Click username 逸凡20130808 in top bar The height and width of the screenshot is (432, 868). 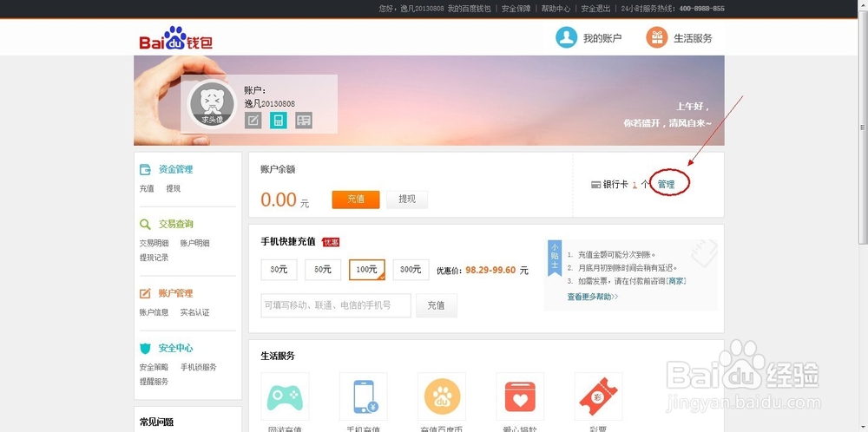(423, 9)
